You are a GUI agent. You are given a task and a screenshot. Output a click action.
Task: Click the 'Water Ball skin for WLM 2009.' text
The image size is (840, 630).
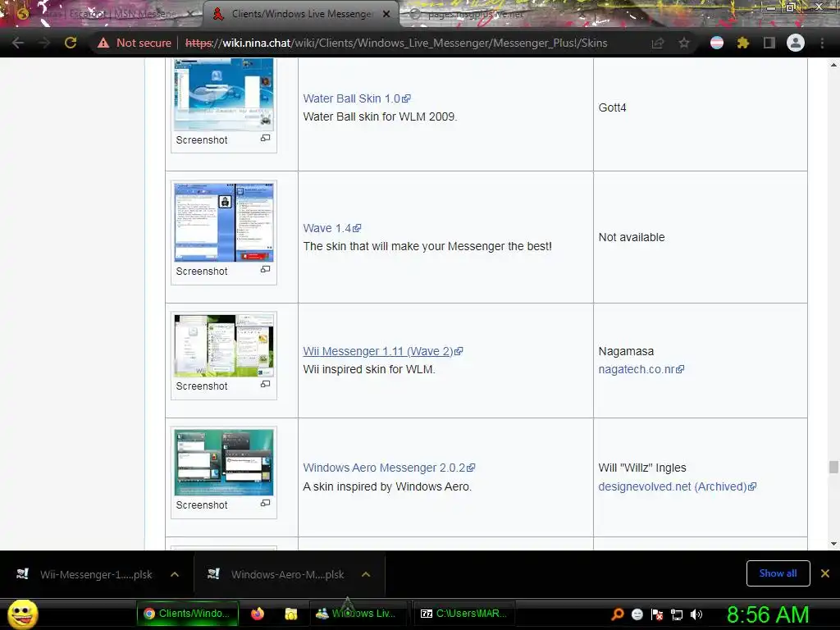[380, 116]
